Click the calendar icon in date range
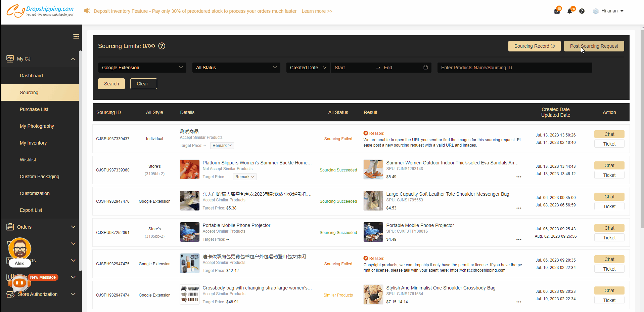The image size is (644, 312). click(425, 68)
